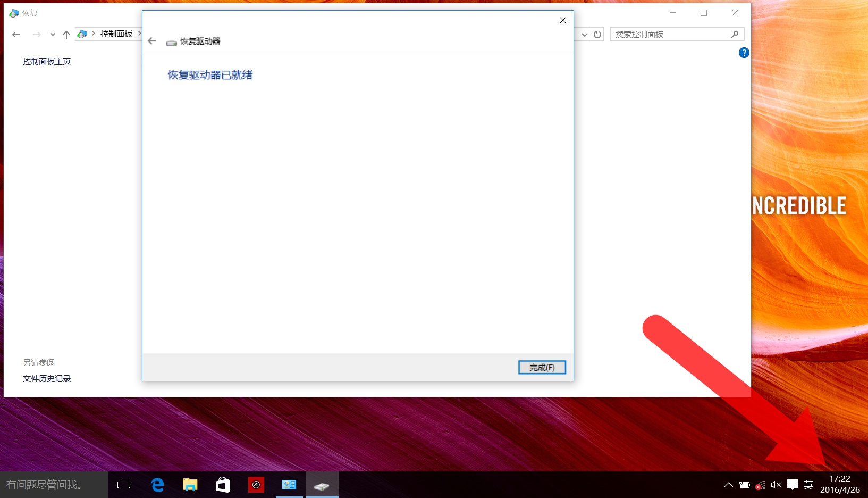The height and width of the screenshot is (498, 868).
Task: Open Control Panel help via question mark icon
Action: [x=743, y=53]
